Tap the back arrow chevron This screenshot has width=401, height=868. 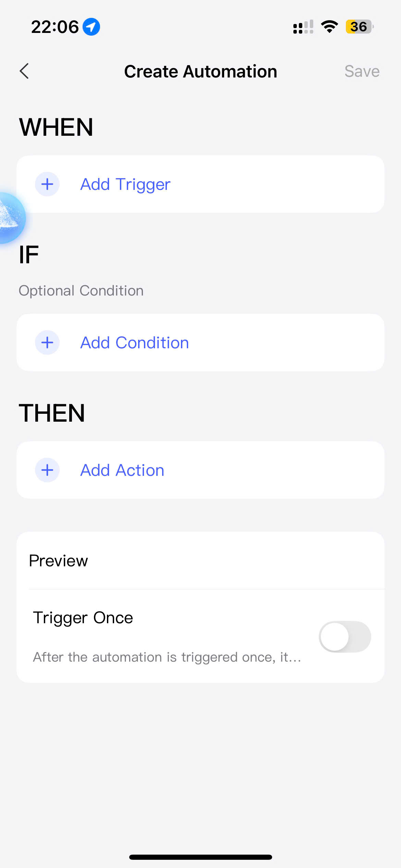tap(24, 71)
